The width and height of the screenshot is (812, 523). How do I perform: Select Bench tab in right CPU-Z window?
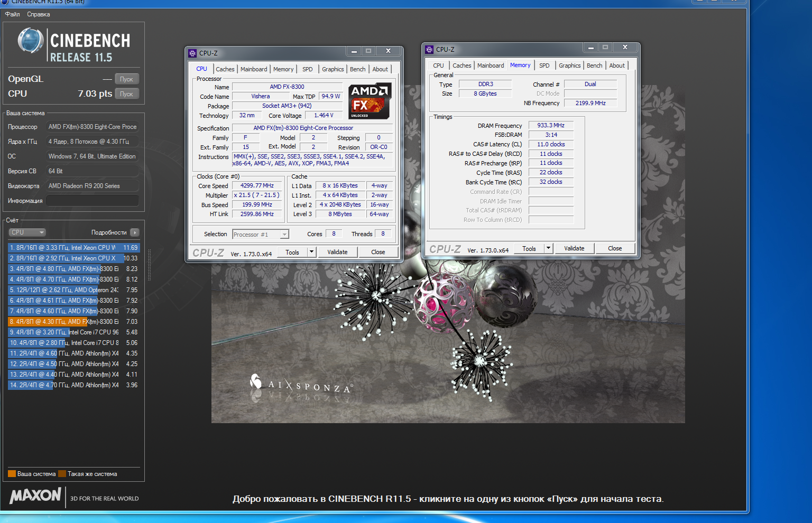[595, 66]
